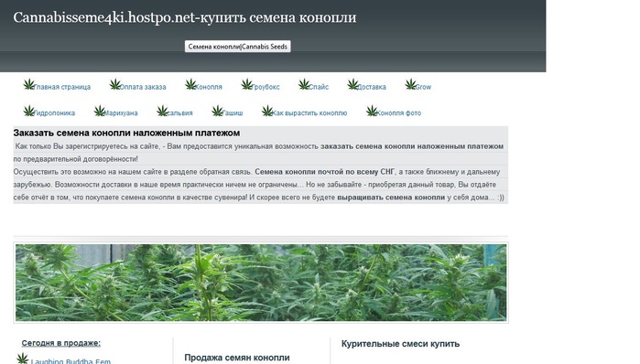Click bold text Семена конопли почтой по всему СНГ
This screenshot has height=364, width=640.
pos(324,172)
